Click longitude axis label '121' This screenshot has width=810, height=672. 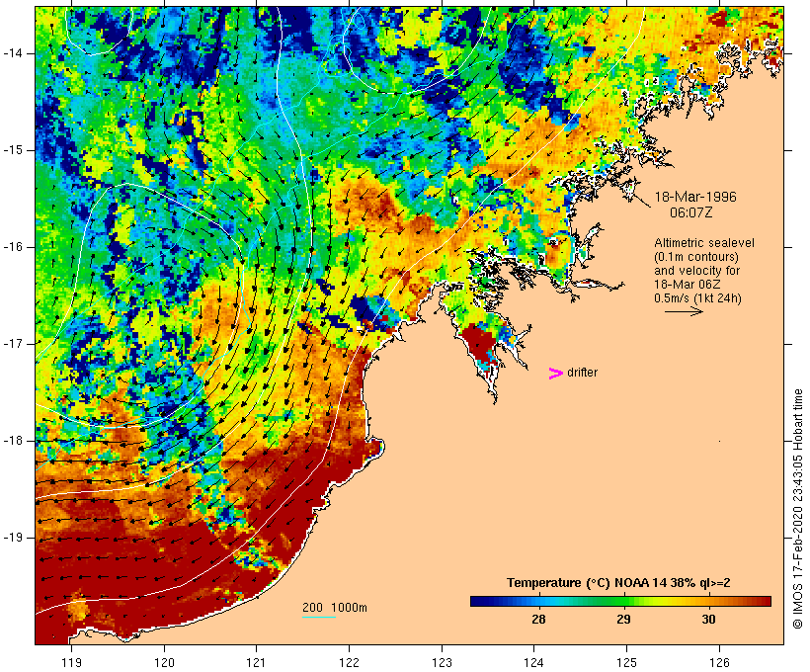coord(256,662)
